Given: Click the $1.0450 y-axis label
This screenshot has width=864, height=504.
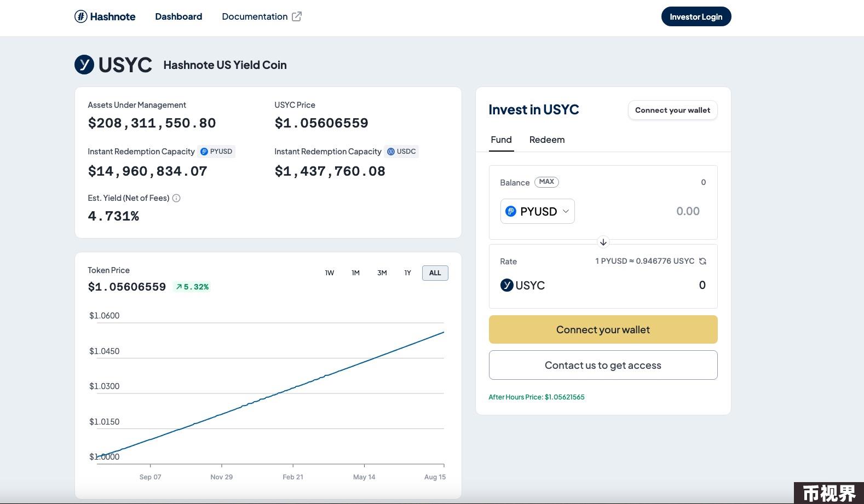Looking at the screenshot, I should [104, 351].
